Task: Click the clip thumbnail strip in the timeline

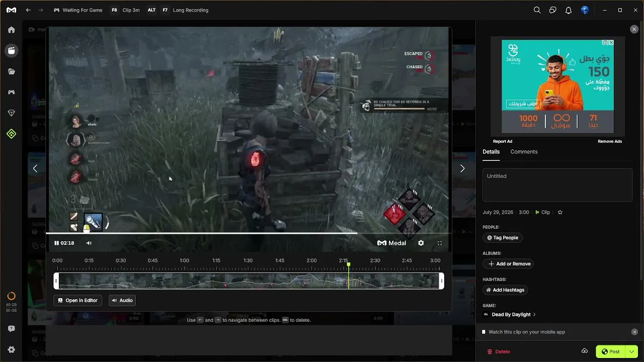Action: (x=249, y=281)
